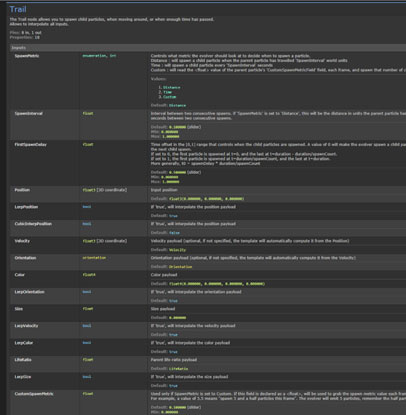
Task: Select the 'Position' property name
Action: coord(22,190)
